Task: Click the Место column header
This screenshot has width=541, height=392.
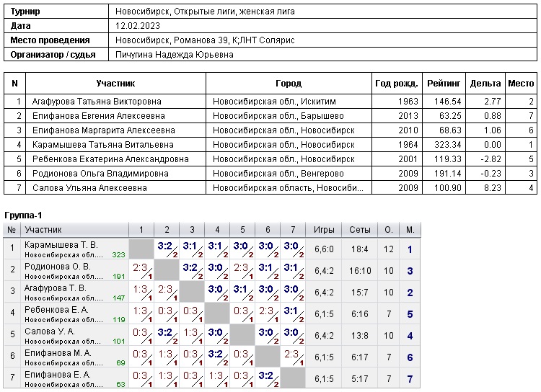Action: 521,84
